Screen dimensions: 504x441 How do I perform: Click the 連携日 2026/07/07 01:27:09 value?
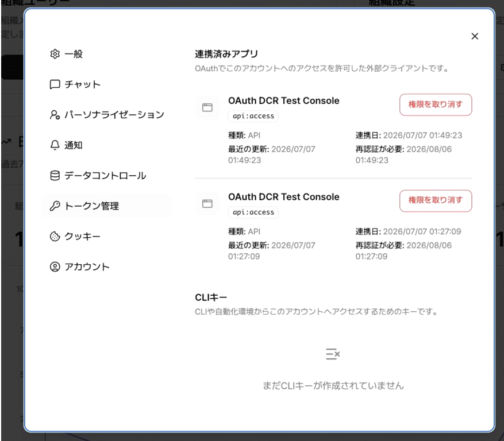[422, 231]
